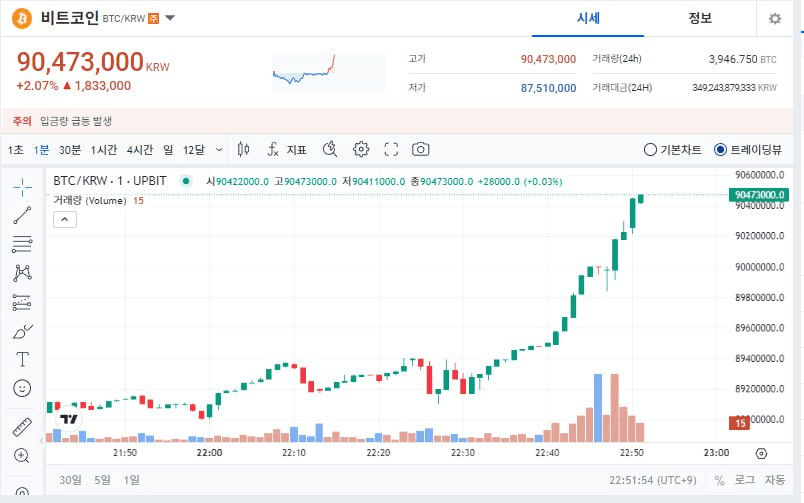The width and height of the screenshot is (804, 503).
Task: Open the emoji icons tool
Action: [22, 388]
